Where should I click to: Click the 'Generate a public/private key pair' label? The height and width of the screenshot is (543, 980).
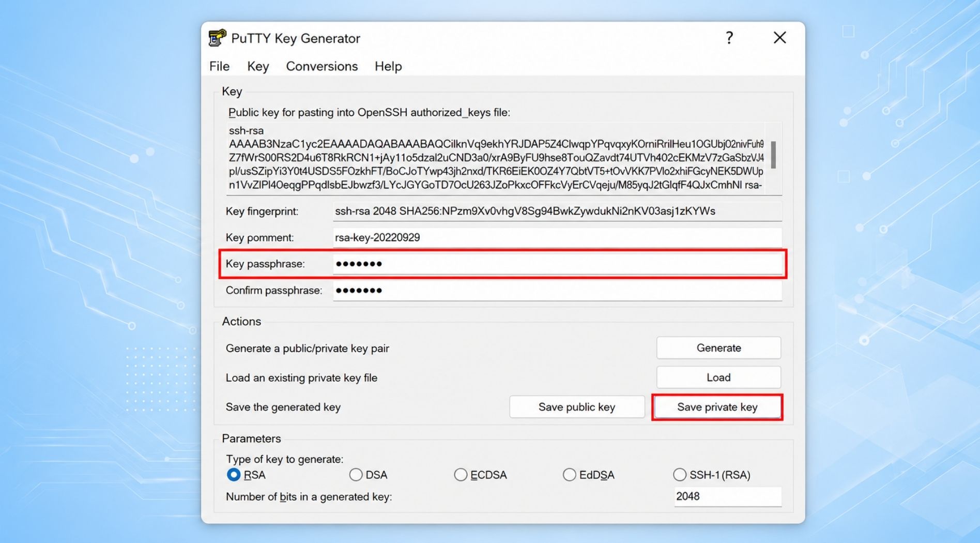click(308, 349)
